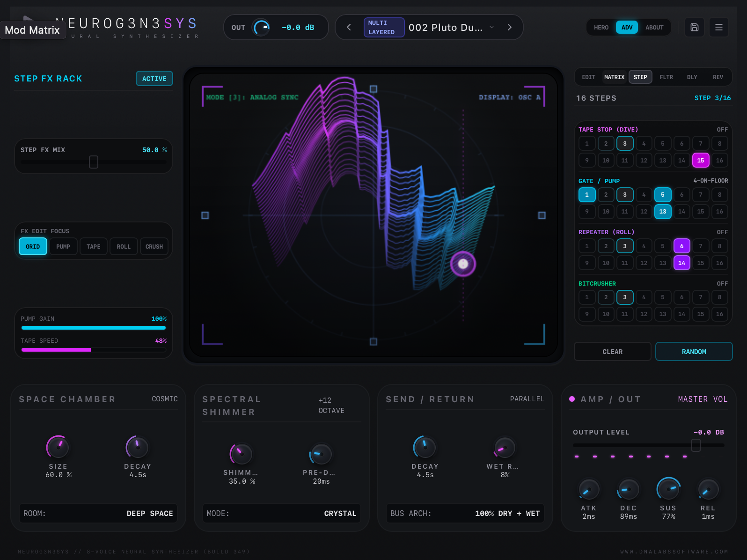
Task: Change shimmer MODE Crystal
Action: tap(282, 513)
